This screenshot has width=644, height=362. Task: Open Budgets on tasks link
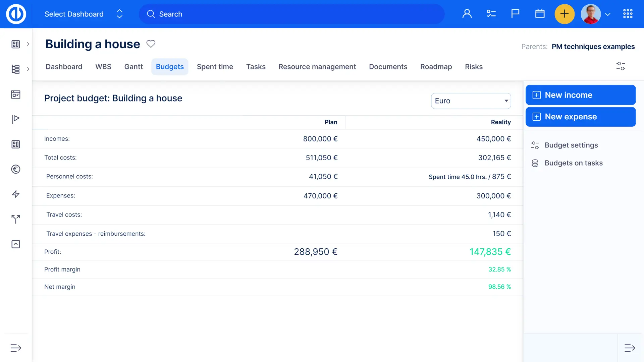point(573,163)
